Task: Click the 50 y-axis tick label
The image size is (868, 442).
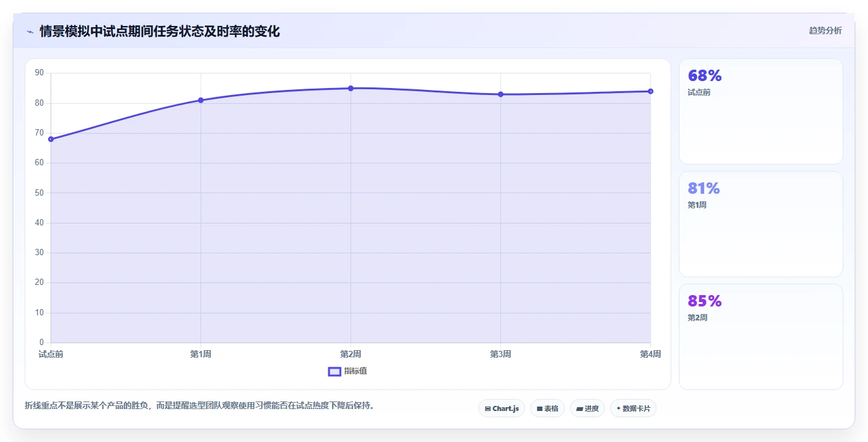Action: (x=39, y=193)
